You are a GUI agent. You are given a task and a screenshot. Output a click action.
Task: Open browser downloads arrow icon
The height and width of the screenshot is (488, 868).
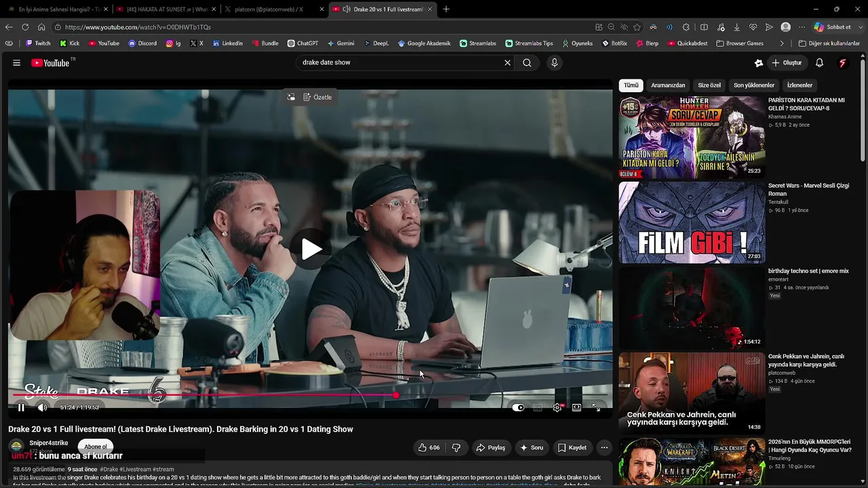pyautogui.click(x=736, y=27)
